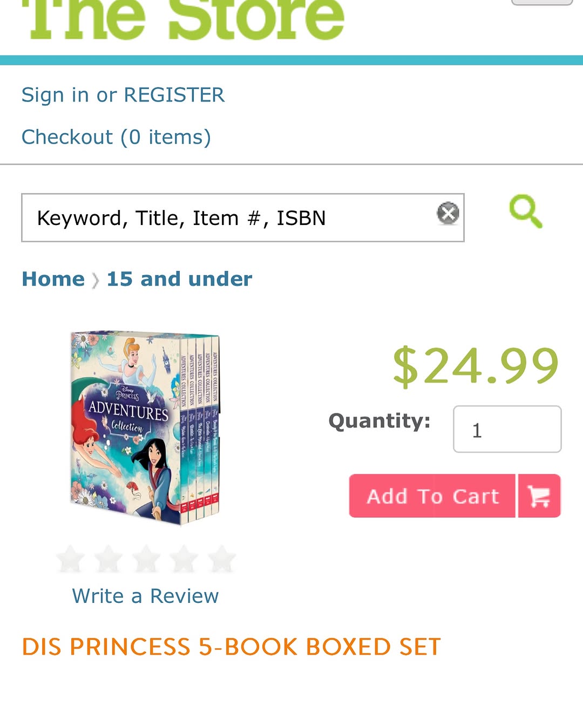Open the Sign in or REGISTER link
Screen dimensions: 583x728
[123, 95]
